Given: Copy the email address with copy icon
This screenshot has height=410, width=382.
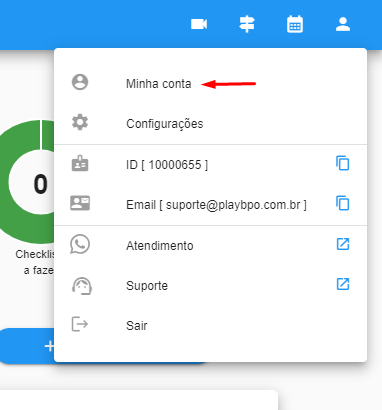Looking at the screenshot, I should 343,203.
